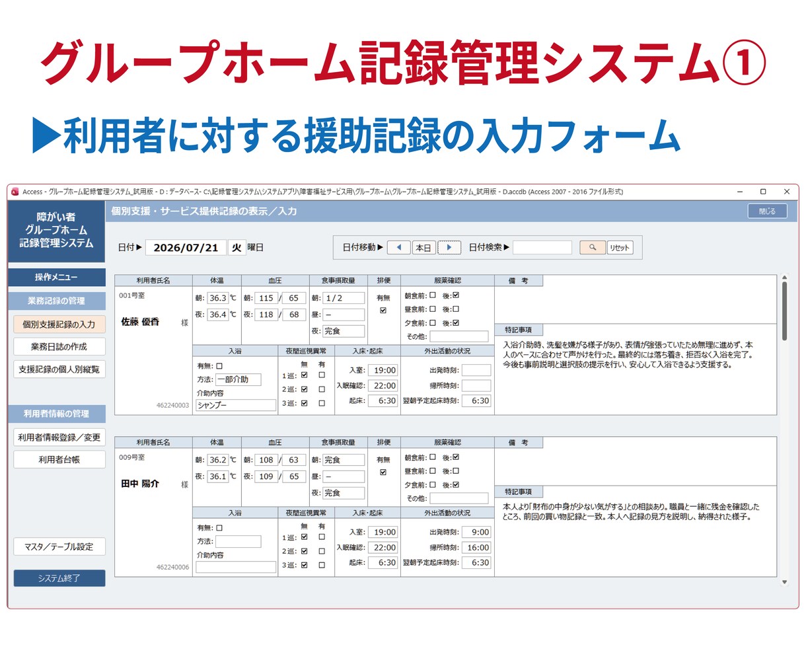Toggle 排便 checkbox for 佐藤 優香
This screenshot has width=806, height=672.
[x=383, y=310]
